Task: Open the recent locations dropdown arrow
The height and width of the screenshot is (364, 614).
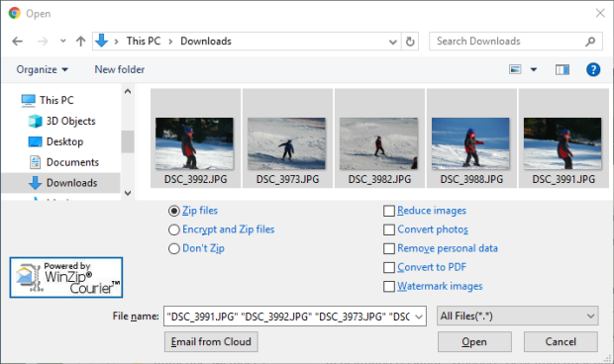Action: [63, 42]
